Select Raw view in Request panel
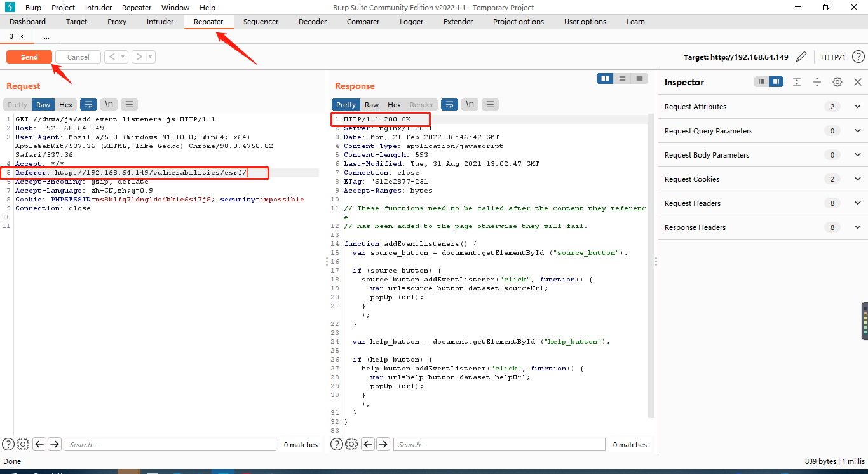Image resolution: width=868 pixels, height=474 pixels. coord(43,105)
